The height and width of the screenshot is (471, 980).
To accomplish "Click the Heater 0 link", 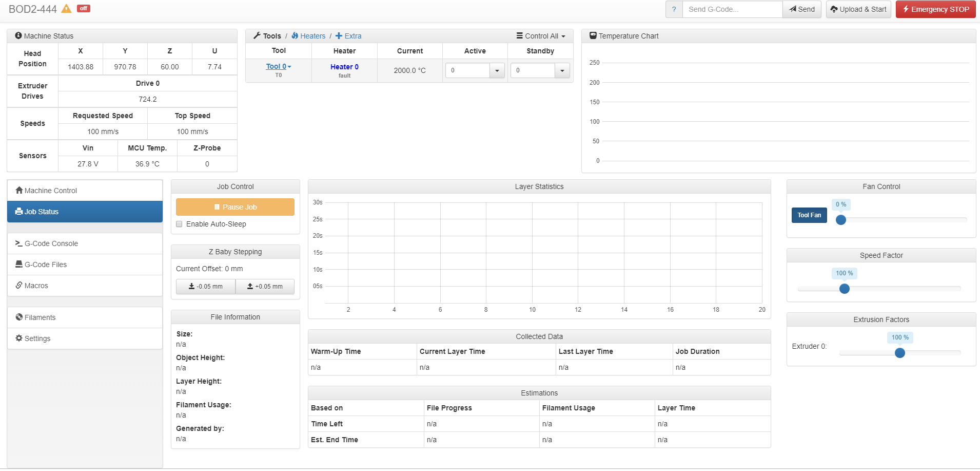I will pyautogui.click(x=344, y=67).
